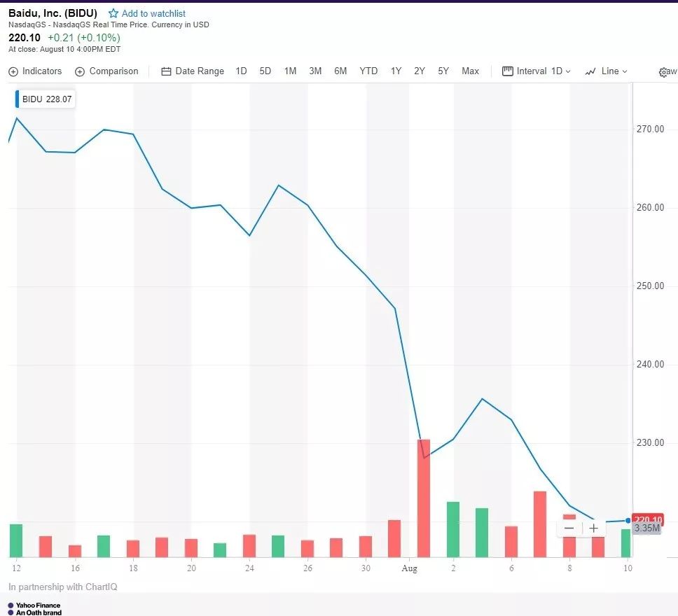
Task: Click the tall red volume bar for Aug 1
Action: pyautogui.click(x=424, y=498)
